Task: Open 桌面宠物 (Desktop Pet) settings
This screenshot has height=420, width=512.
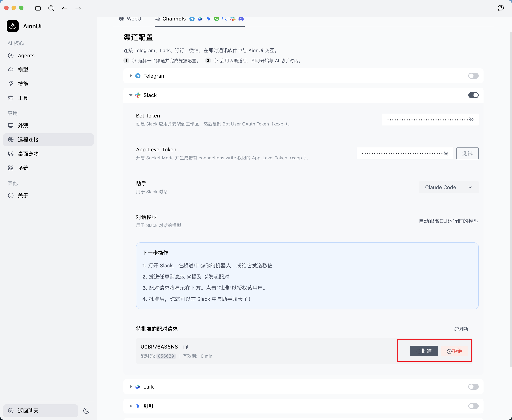Action: 48,154
